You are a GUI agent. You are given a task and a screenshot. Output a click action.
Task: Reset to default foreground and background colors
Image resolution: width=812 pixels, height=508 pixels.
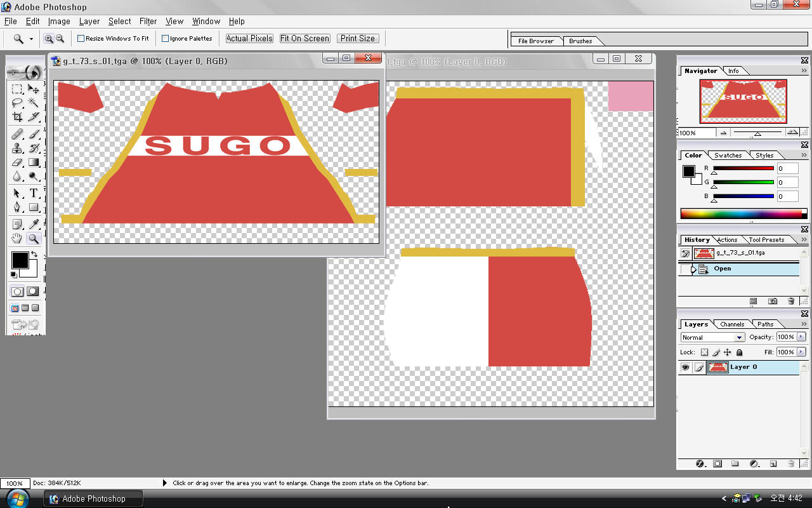click(x=14, y=275)
